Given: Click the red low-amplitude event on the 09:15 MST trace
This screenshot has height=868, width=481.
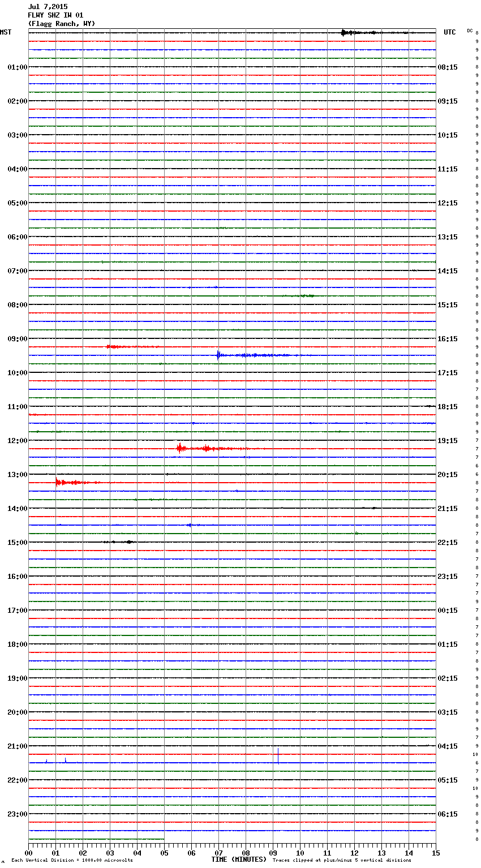Looking at the screenshot, I should (133, 346).
